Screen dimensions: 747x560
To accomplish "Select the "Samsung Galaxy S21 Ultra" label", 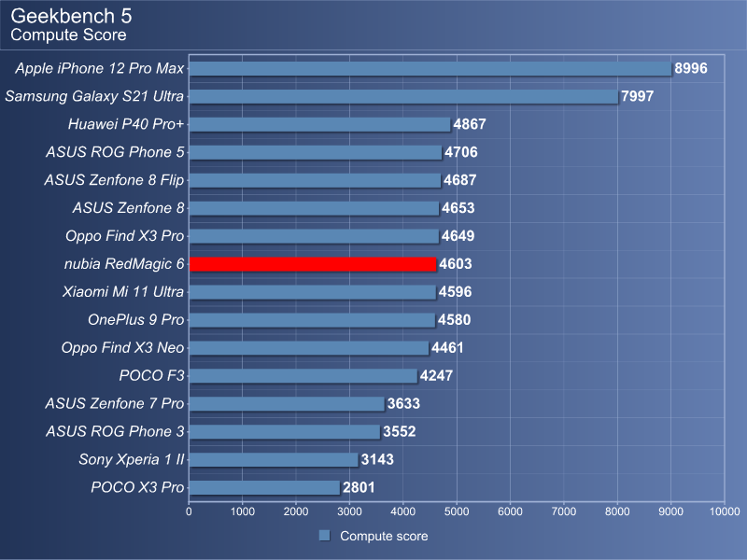I will click(94, 96).
